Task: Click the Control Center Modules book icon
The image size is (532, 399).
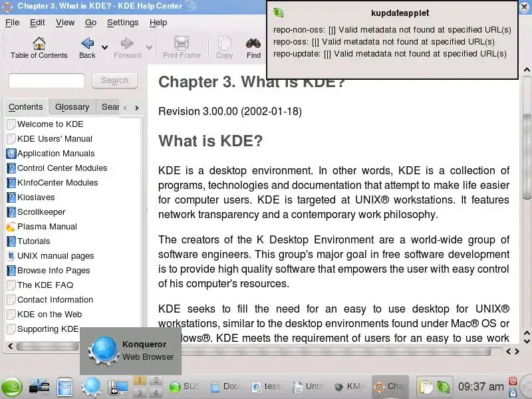Action: pos(11,168)
